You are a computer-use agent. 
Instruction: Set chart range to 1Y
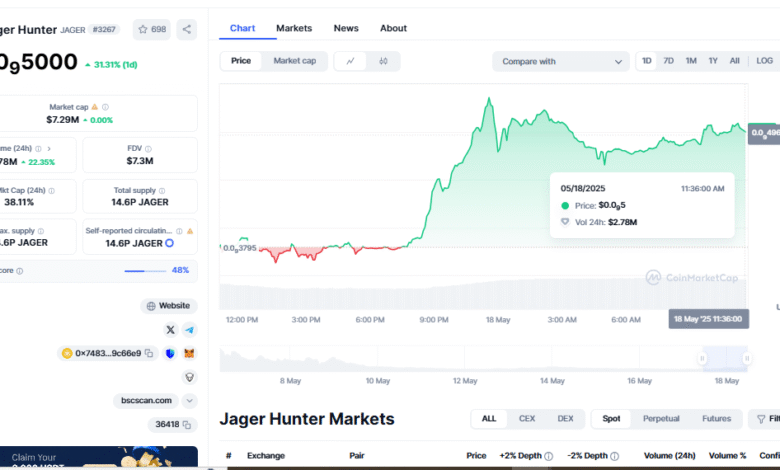click(713, 61)
